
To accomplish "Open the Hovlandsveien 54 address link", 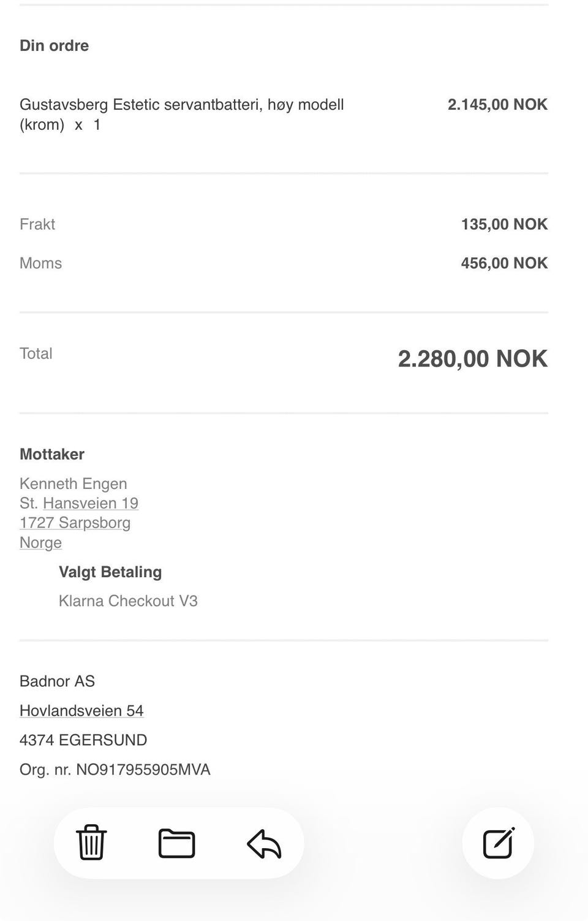I will coord(81,711).
